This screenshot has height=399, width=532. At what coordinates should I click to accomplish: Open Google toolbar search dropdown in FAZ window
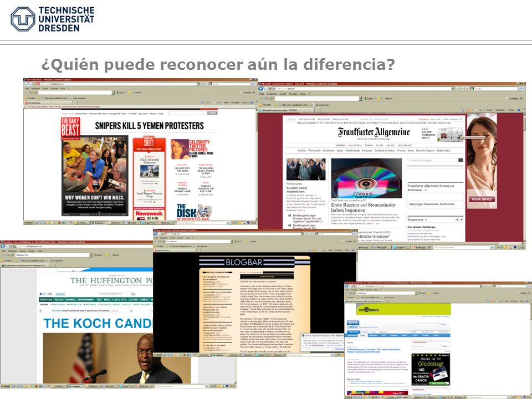[x=360, y=99]
